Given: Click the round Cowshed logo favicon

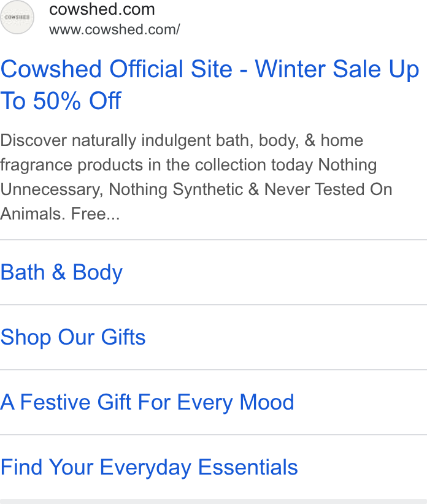Looking at the screenshot, I should (x=17, y=17).
